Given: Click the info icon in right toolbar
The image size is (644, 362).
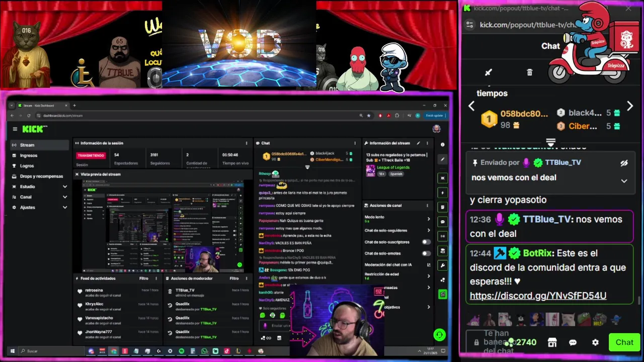Looking at the screenshot, I should pos(443,144).
